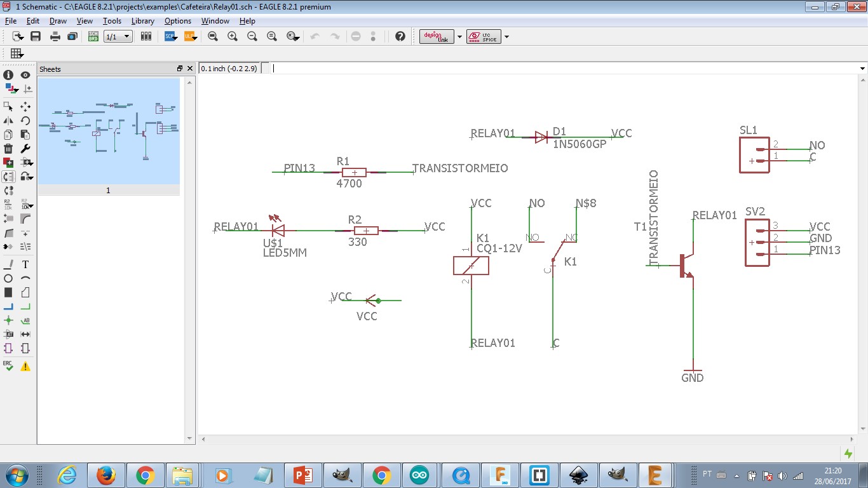Close the Sheets panel

pyautogui.click(x=189, y=69)
